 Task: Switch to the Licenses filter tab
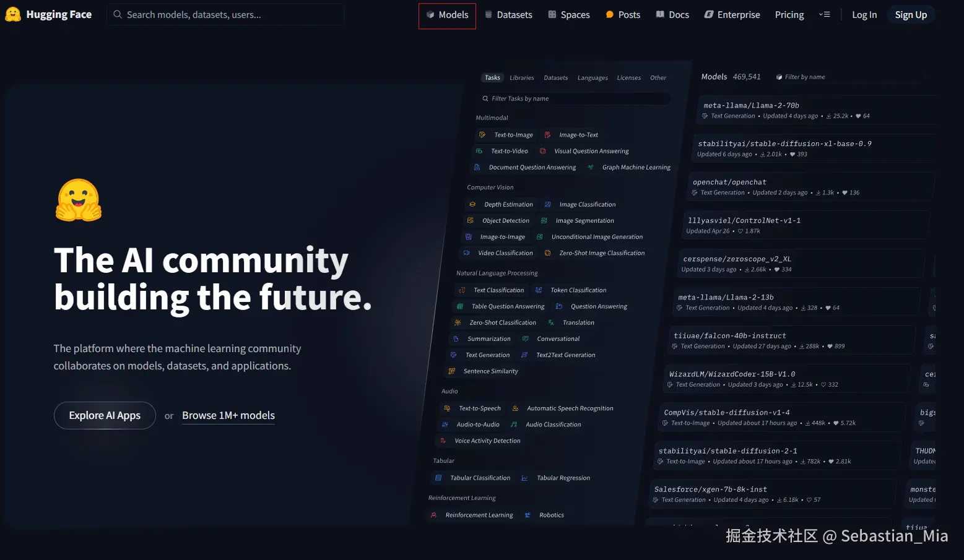click(628, 78)
